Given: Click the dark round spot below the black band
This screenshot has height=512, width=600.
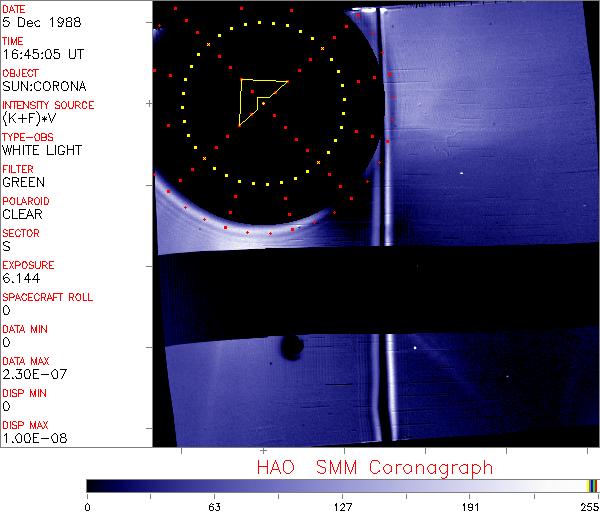Looking at the screenshot, I should point(292,348).
